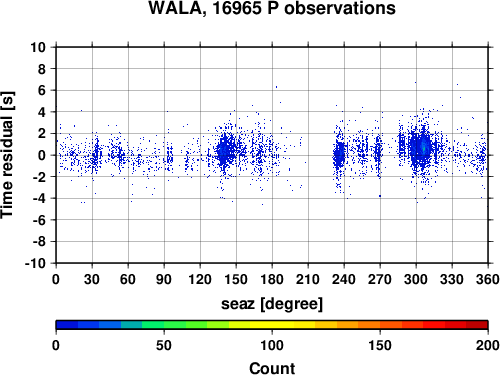Screen dimensions: 500x375
Task: Click the y-axis tick label 10
Action: 38,47
